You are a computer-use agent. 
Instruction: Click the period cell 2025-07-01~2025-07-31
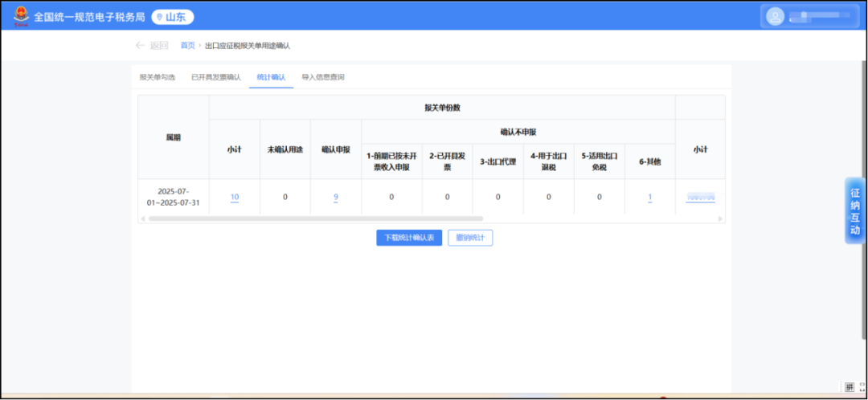(x=174, y=197)
